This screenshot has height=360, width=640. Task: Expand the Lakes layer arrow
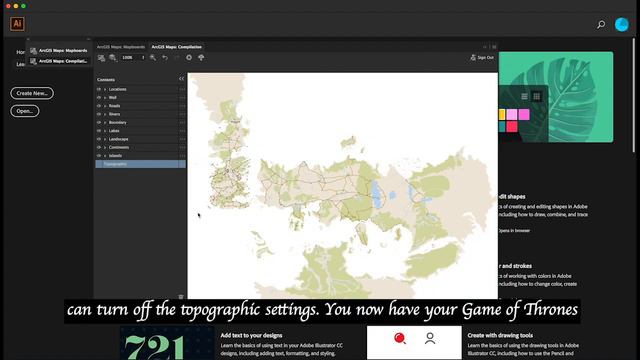(x=105, y=131)
